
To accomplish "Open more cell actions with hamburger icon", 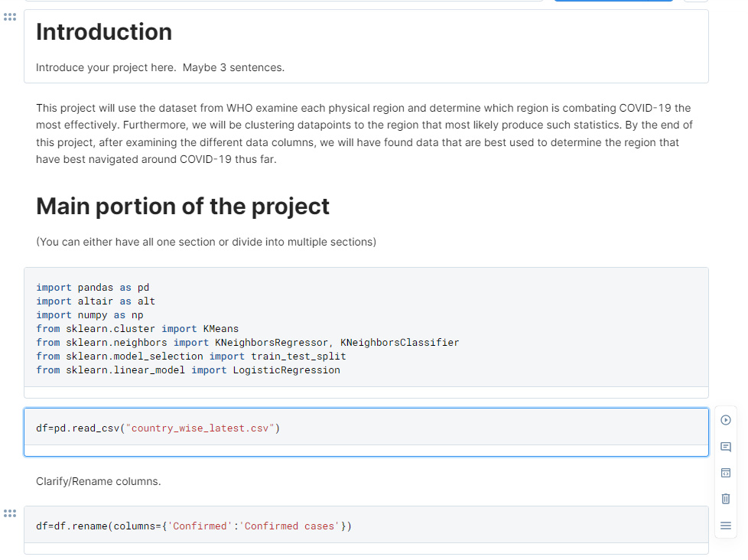I will point(725,526).
